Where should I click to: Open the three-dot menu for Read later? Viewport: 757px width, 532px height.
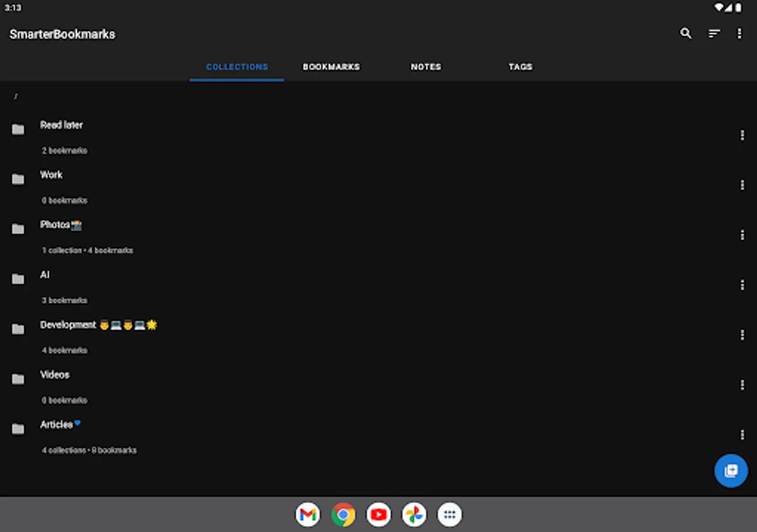tap(742, 135)
